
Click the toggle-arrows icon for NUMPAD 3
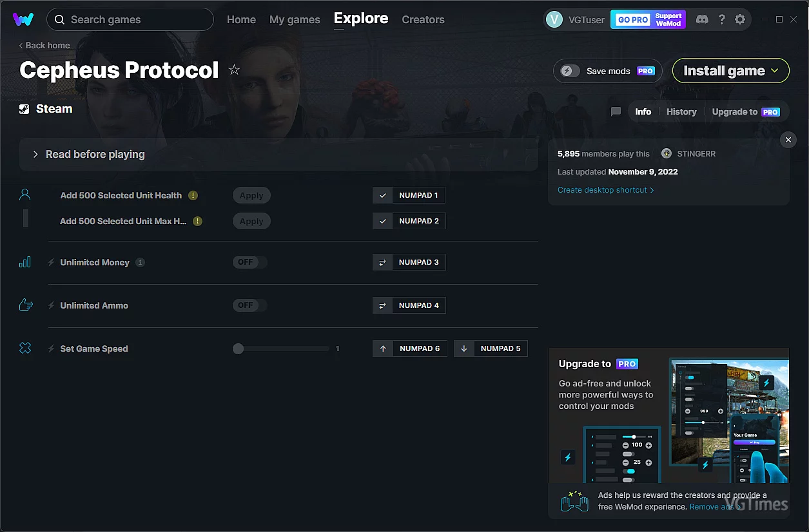383,262
